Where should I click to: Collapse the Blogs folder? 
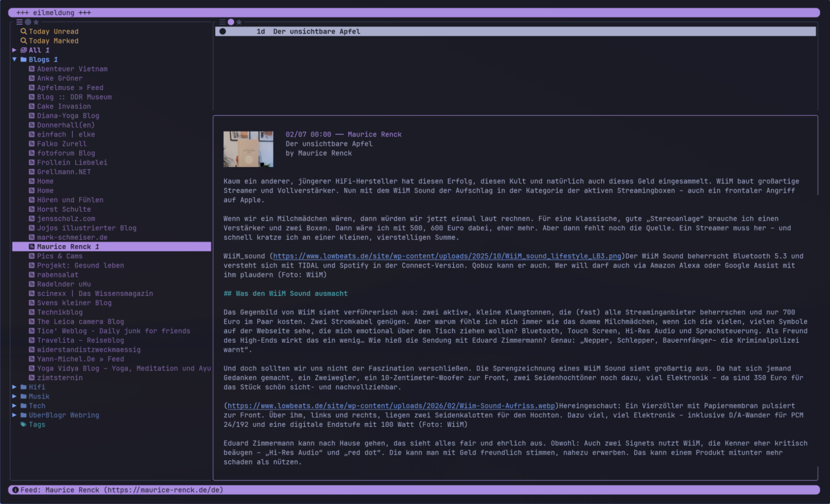[15, 60]
